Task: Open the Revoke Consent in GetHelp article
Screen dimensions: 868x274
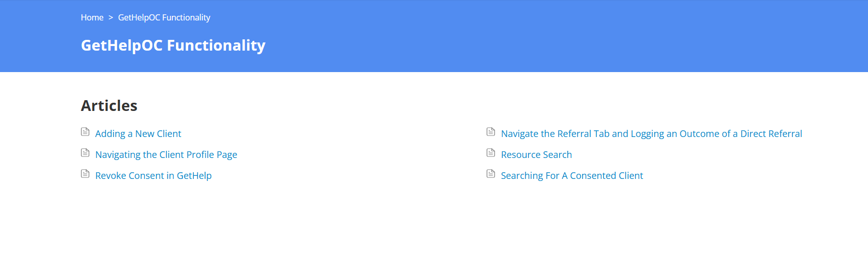Action: tap(153, 175)
